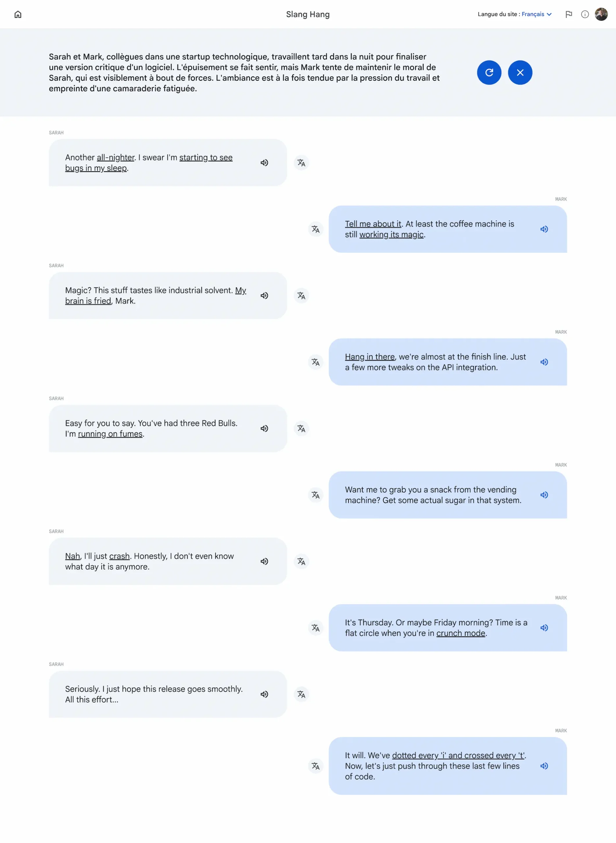Open the user profile avatar
This screenshot has height=843, width=616.
pyautogui.click(x=601, y=14)
